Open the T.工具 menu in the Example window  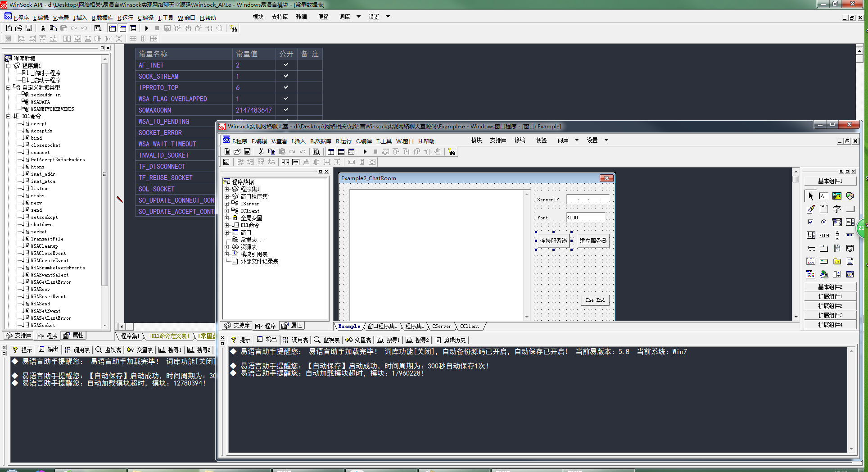384,141
